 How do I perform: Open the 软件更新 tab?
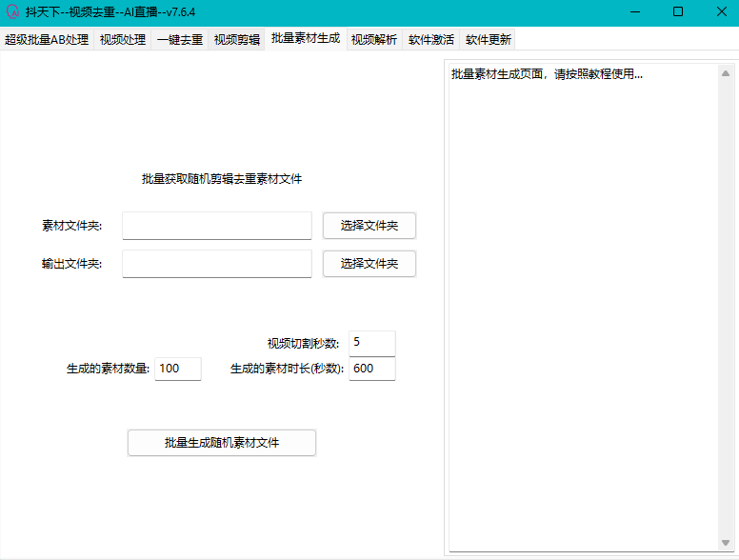[x=489, y=40]
